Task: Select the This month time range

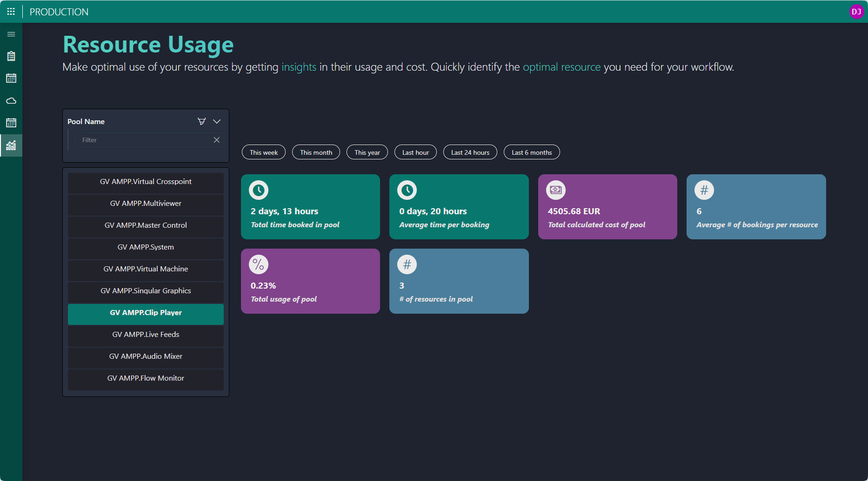Action: point(316,152)
